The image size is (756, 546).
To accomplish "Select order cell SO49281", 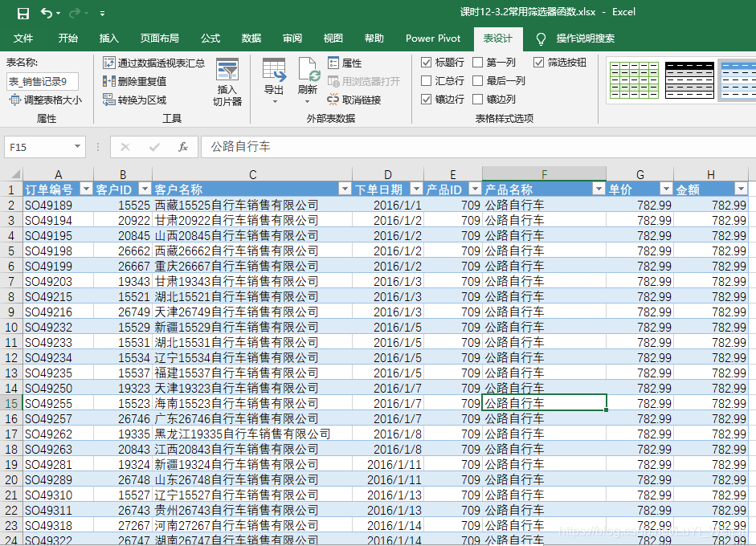I will pos(58,465).
